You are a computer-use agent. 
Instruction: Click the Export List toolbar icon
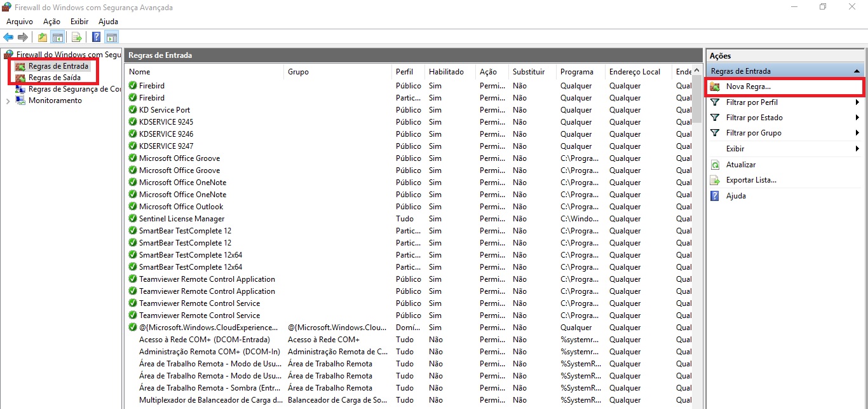[x=76, y=37]
